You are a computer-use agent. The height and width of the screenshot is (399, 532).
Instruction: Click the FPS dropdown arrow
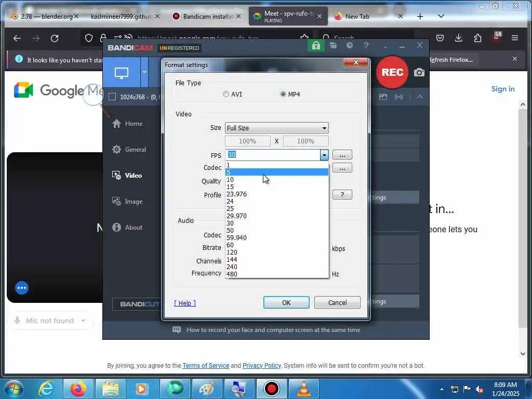[x=324, y=155]
